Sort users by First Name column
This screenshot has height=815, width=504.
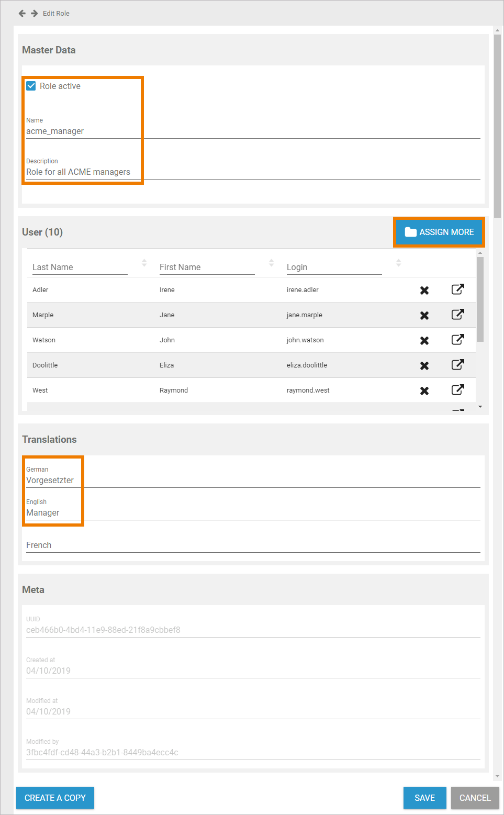(271, 263)
